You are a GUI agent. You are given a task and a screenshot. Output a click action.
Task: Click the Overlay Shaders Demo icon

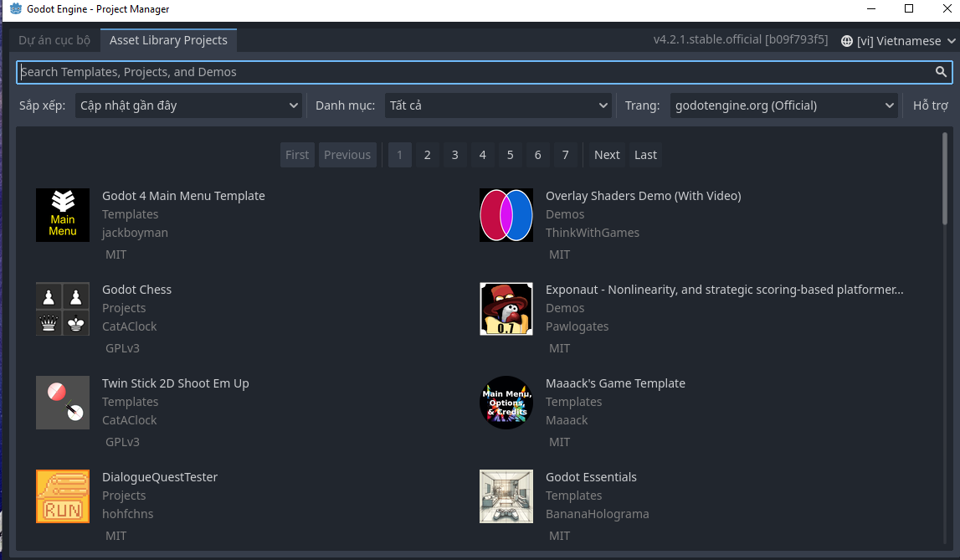(506, 215)
